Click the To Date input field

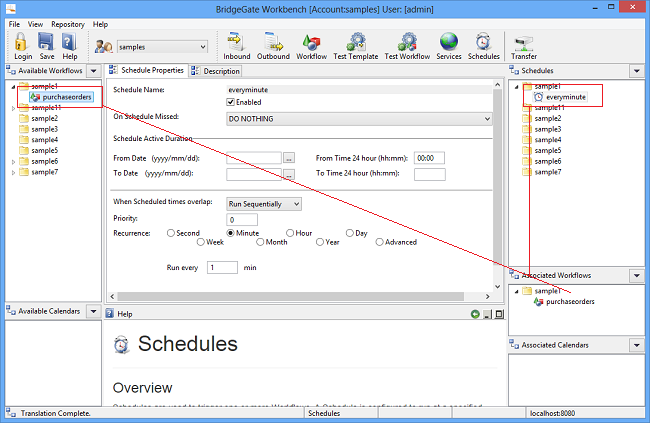tap(254, 174)
